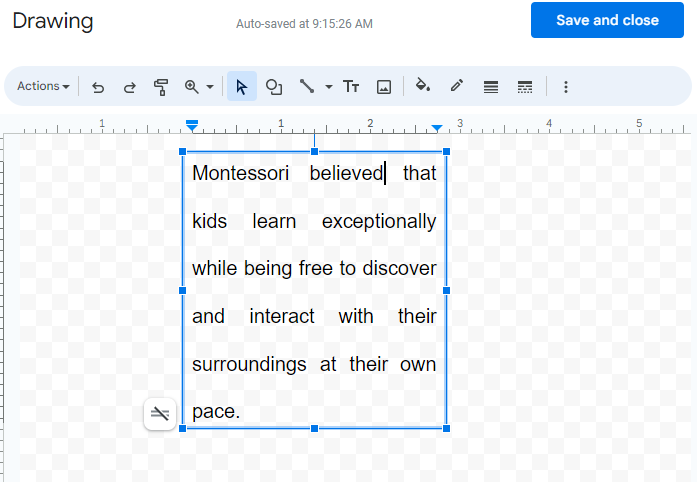697x482 pixels.
Task: Choose the Text box tool
Action: pyautogui.click(x=351, y=86)
